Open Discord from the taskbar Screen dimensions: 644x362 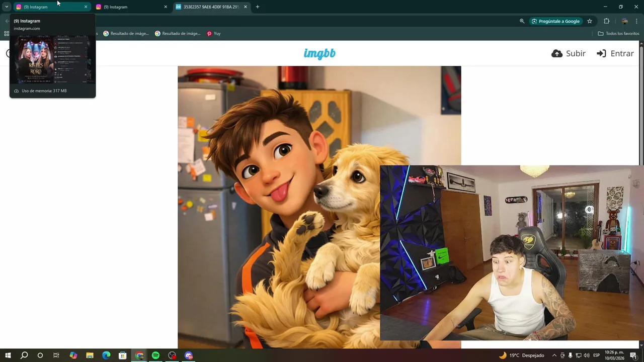click(189, 355)
